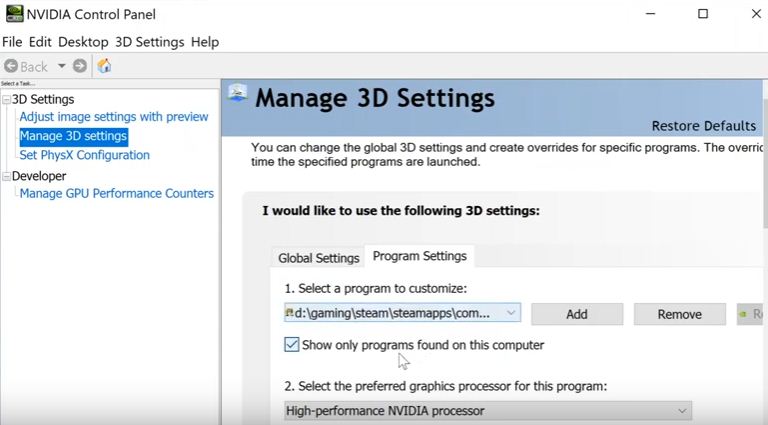Minimize the NVIDIA Control Panel window
The height and width of the screenshot is (425, 768).
coord(650,14)
